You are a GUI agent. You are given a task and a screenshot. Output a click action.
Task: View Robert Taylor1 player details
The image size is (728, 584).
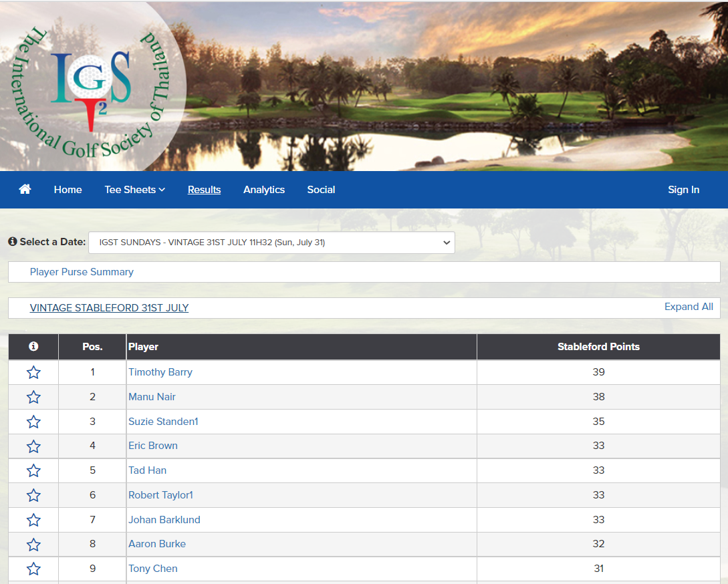(160, 495)
